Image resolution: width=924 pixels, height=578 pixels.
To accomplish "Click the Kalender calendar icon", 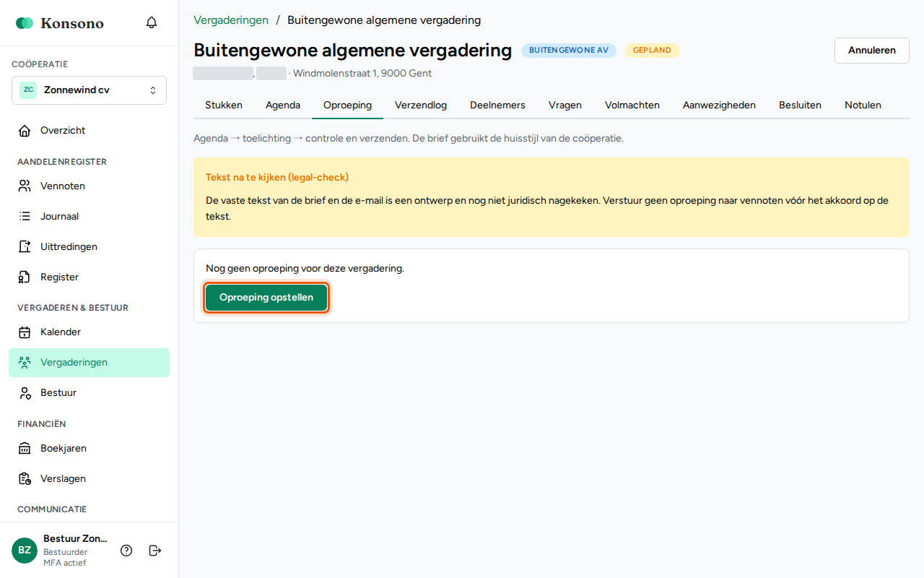I will [25, 332].
